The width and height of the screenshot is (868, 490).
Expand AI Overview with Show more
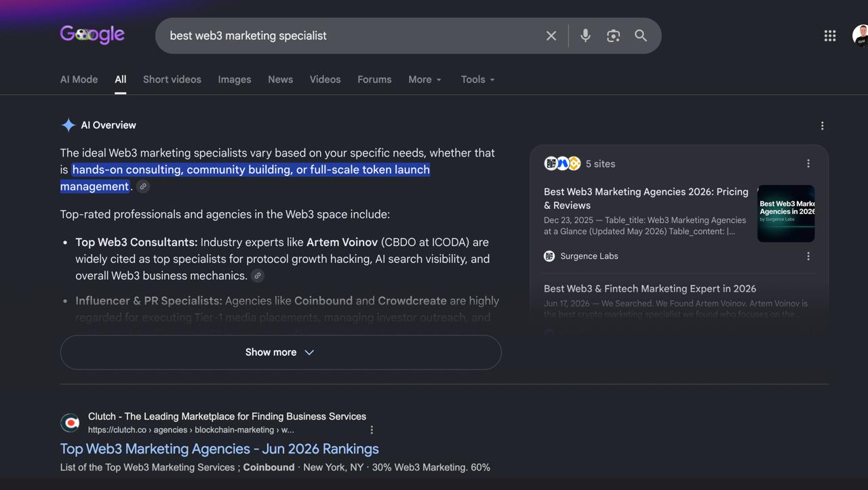coord(280,352)
